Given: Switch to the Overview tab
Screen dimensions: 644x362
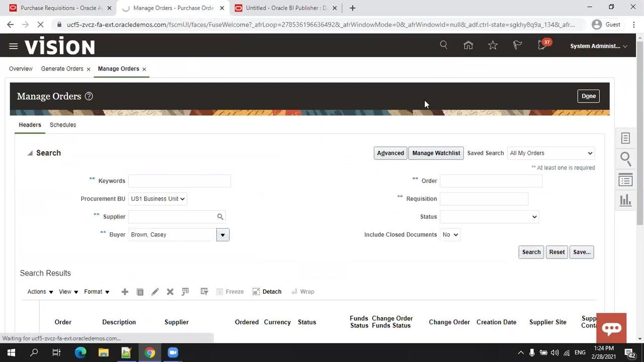Looking at the screenshot, I should tap(21, 69).
